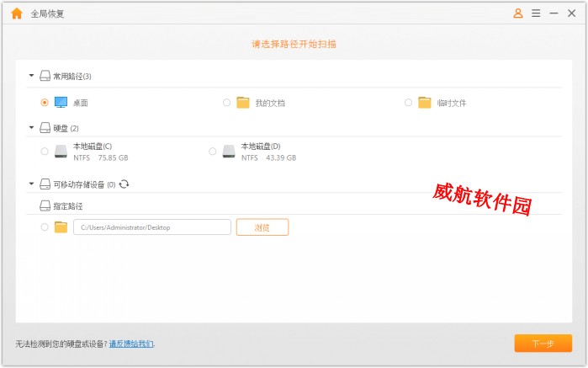
Task: Select the 我的文档 radio option
Action: [226, 103]
